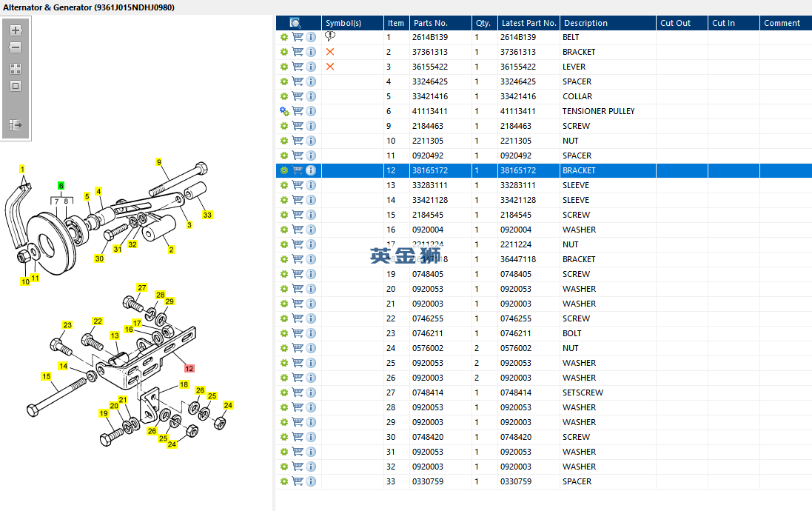This screenshot has height=511, width=812.
Task: Click the single-square fit view icon
Action: [16, 86]
